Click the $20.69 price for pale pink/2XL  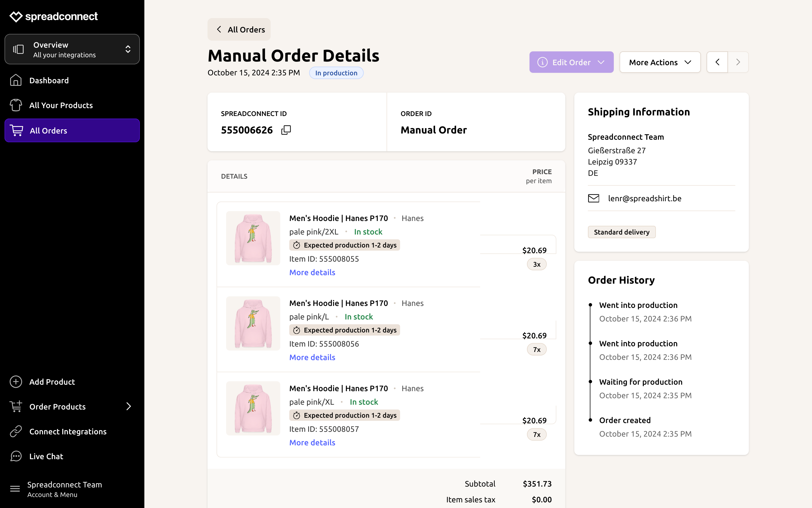534,250
